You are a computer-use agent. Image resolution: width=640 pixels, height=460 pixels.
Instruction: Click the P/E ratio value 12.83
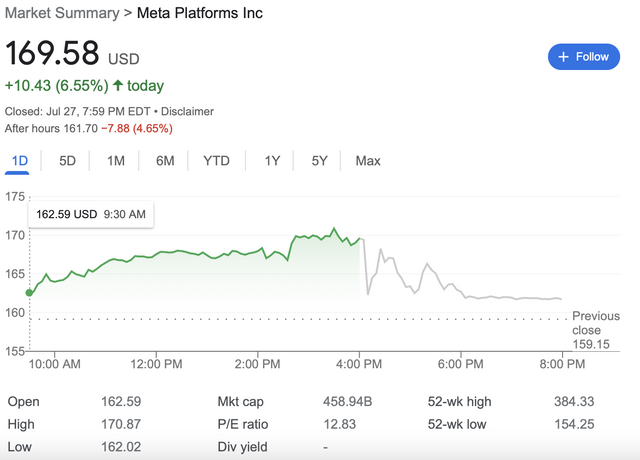click(340, 424)
